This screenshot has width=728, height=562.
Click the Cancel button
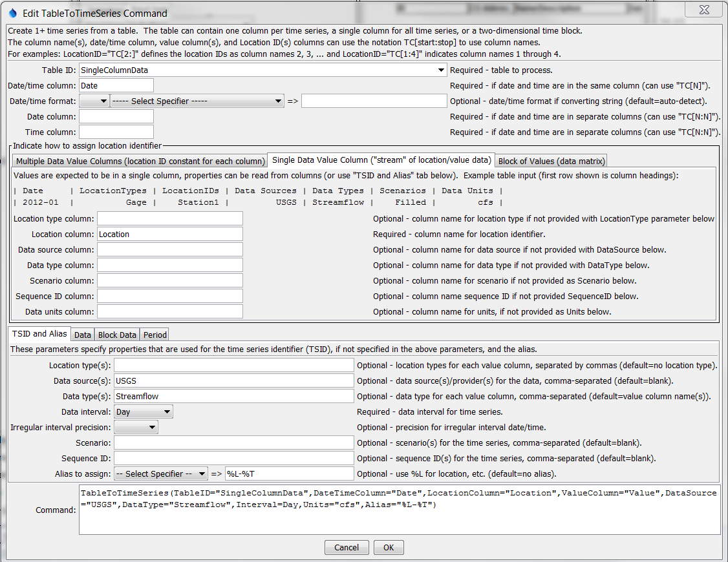pyautogui.click(x=347, y=548)
